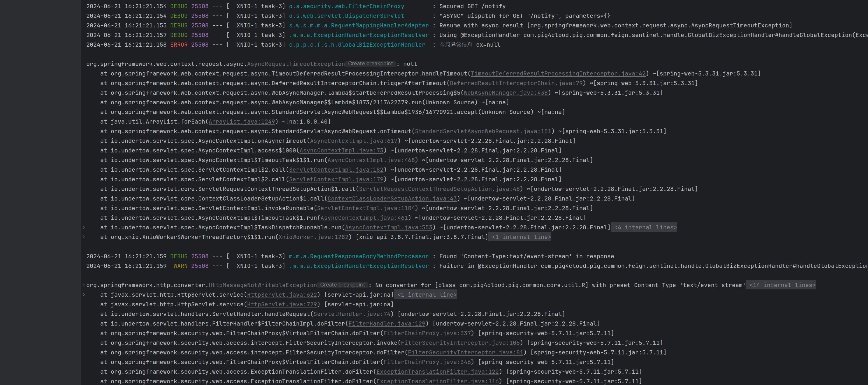Open TimeoutDeferredResultProcessingInterceptor.java:42 source link
Screen dimensions: 868x385
click(558, 73)
